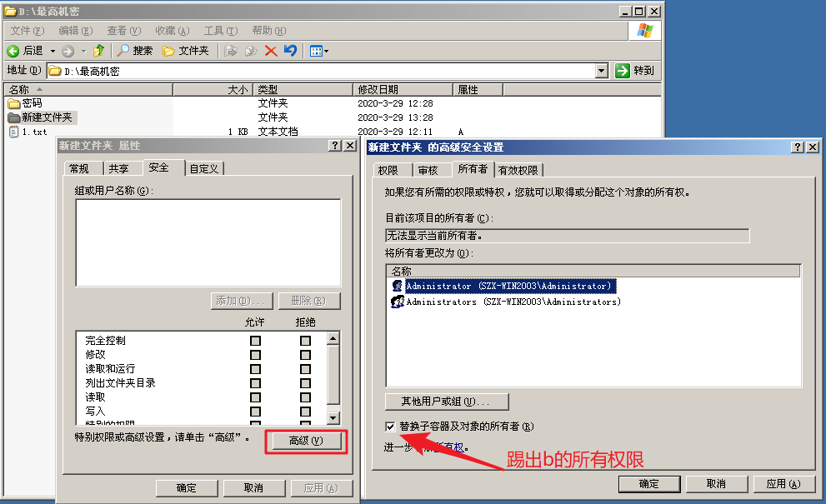This screenshot has height=504, width=826.
Task: Click 应用 in advanced security dialog
Action: [783, 484]
